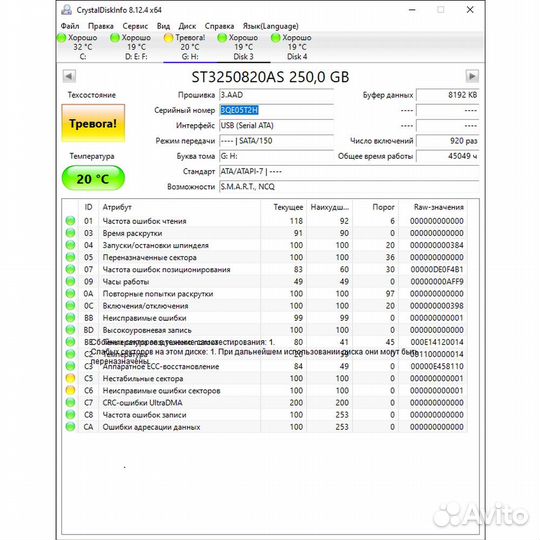
Task: Select disk D: E: F: tab
Action: (x=136, y=47)
